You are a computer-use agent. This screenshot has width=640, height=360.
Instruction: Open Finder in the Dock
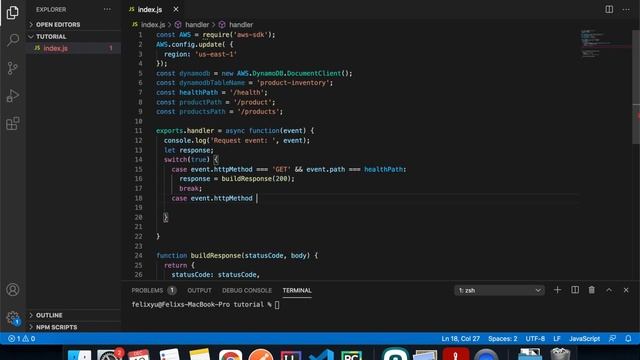[80, 354]
